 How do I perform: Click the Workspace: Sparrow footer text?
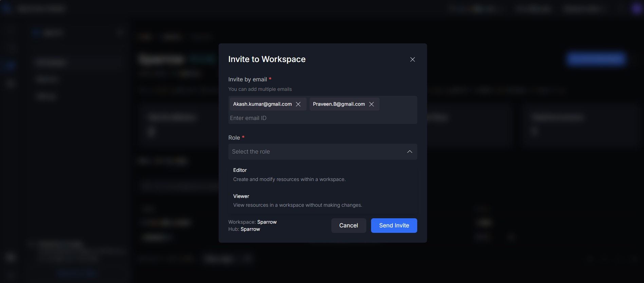click(x=252, y=222)
